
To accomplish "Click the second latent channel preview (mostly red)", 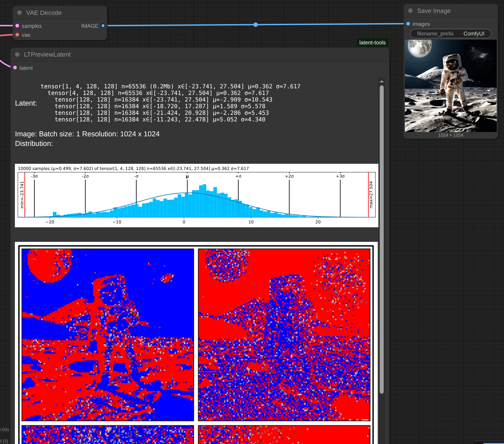I will coord(284,335).
